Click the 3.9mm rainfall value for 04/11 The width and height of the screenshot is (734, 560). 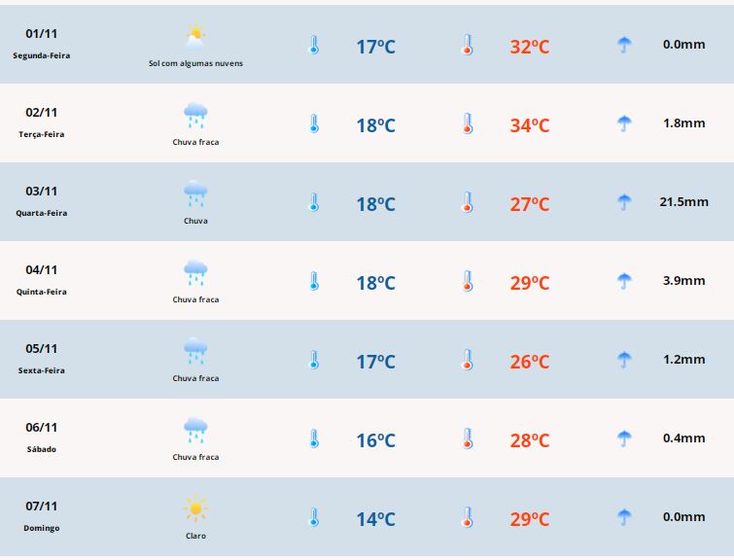683,281
